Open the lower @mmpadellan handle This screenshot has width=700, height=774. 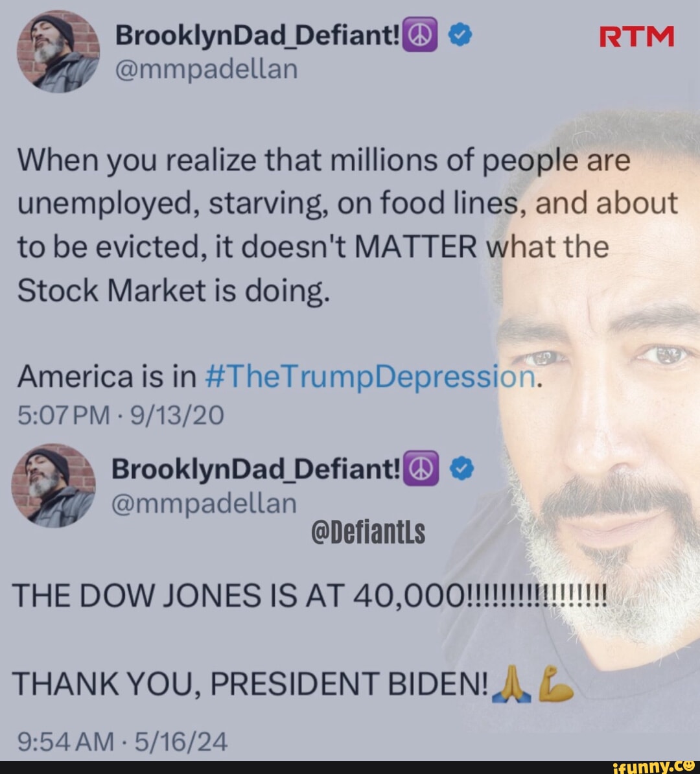point(204,503)
